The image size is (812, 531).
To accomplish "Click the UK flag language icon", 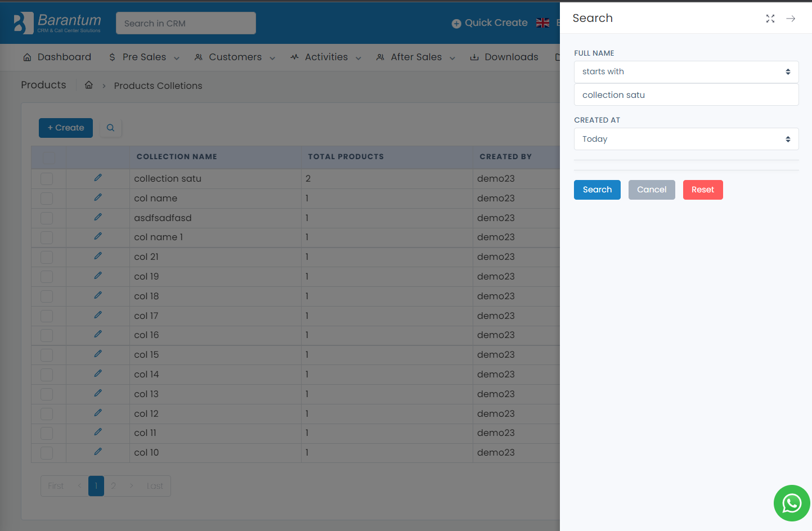I will click(x=542, y=23).
